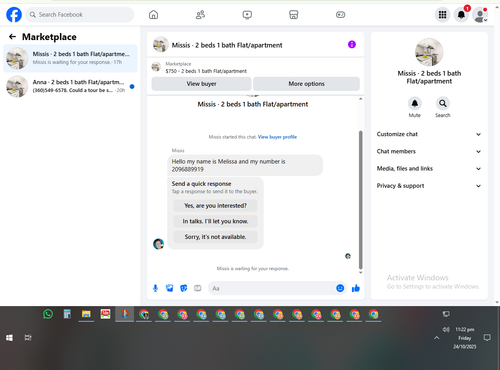Open the Gaming icon in top navigation

point(340,15)
